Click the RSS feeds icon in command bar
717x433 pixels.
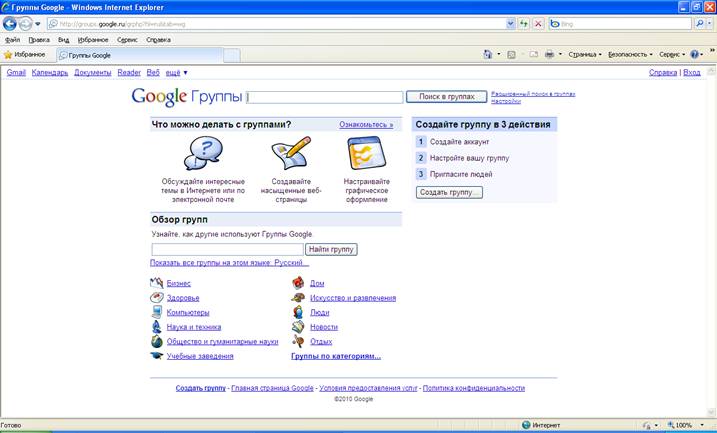pos(511,55)
